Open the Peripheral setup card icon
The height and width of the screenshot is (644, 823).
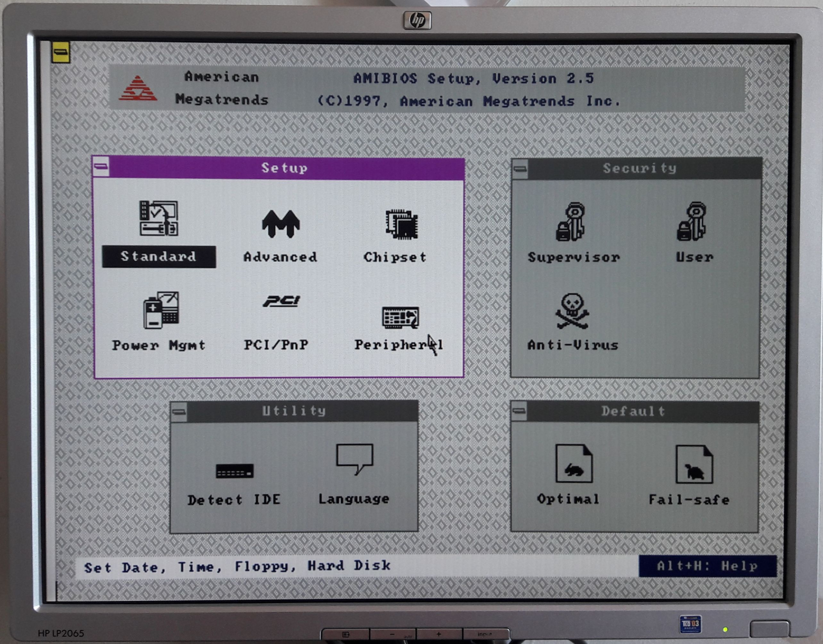tap(400, 317)
